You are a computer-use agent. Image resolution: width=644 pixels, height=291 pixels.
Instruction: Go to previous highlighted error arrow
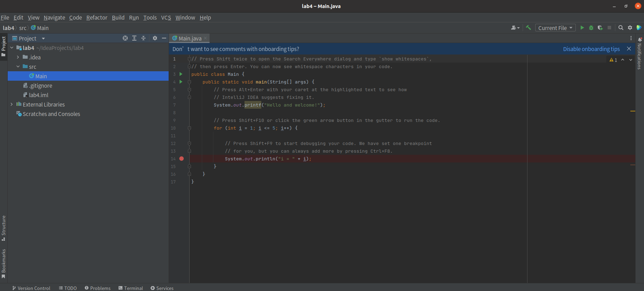[623, 60]
